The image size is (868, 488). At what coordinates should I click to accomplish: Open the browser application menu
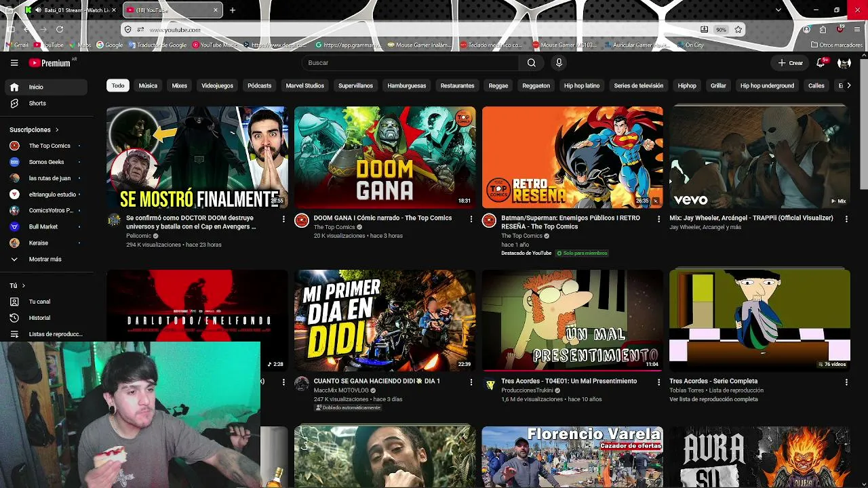coord(857,30)
